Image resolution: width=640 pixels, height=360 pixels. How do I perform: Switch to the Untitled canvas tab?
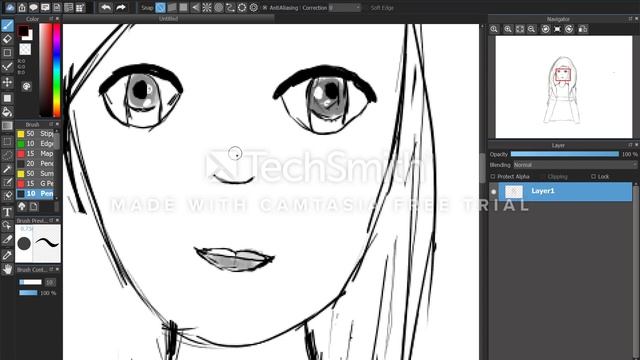tap(168, 19)
